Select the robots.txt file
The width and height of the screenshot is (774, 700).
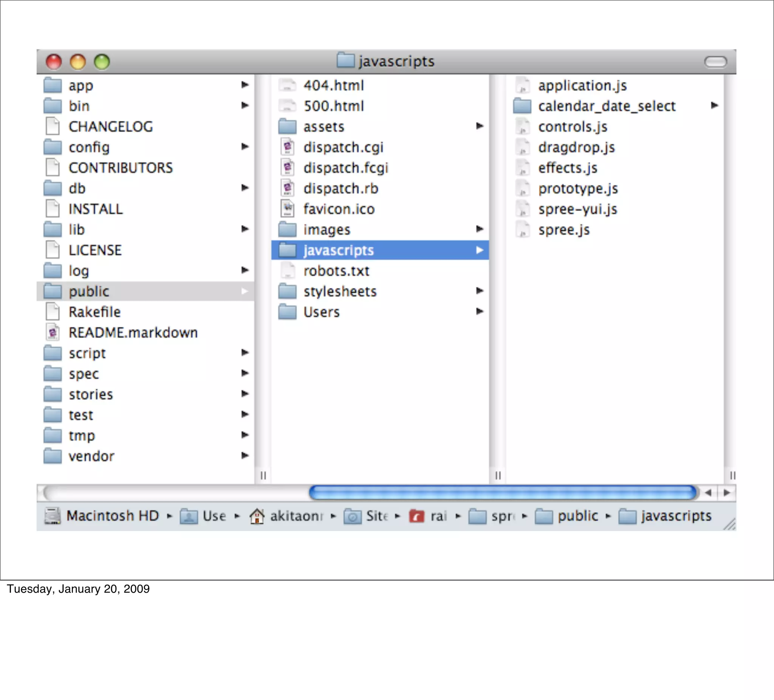(336, 271)
